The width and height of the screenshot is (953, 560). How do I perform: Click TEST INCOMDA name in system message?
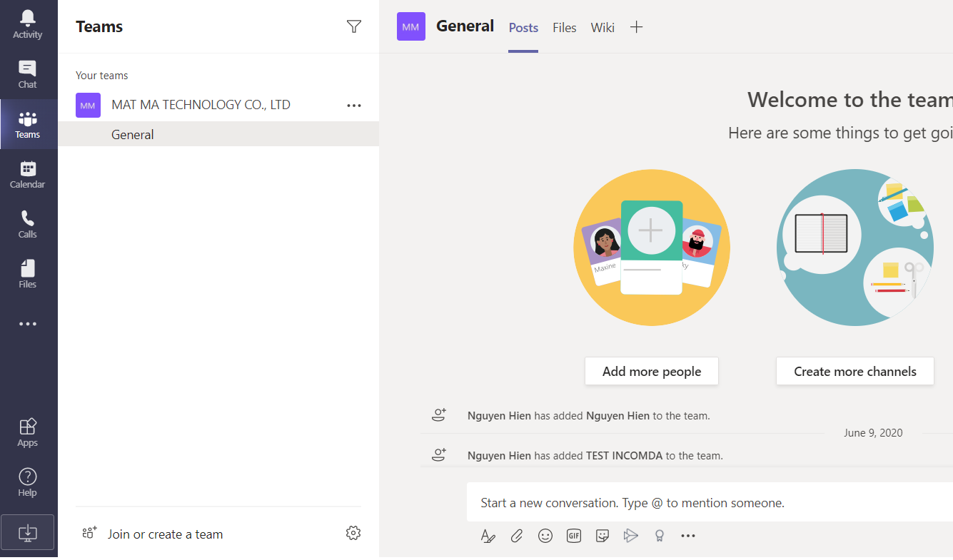[x=625, y=455]
